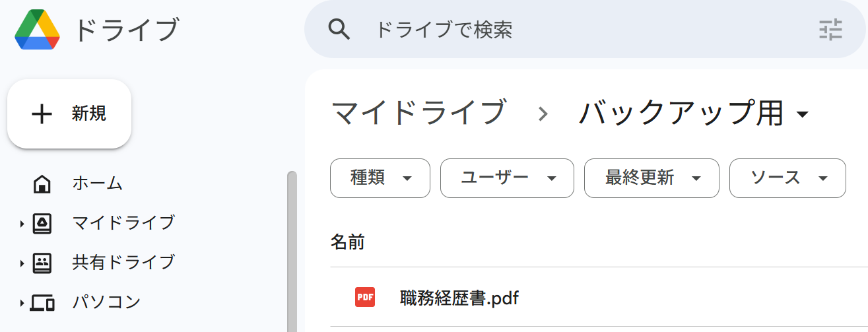868x332 pixels.
Task: Open the 種類 filter dropdown
Action: pos(380,178)
